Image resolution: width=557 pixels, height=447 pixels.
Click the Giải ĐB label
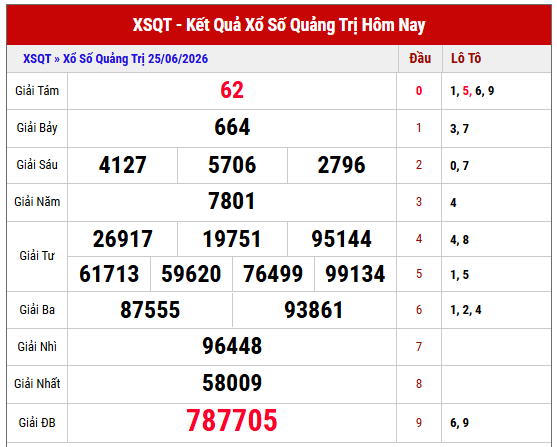[x=37, y=423]
